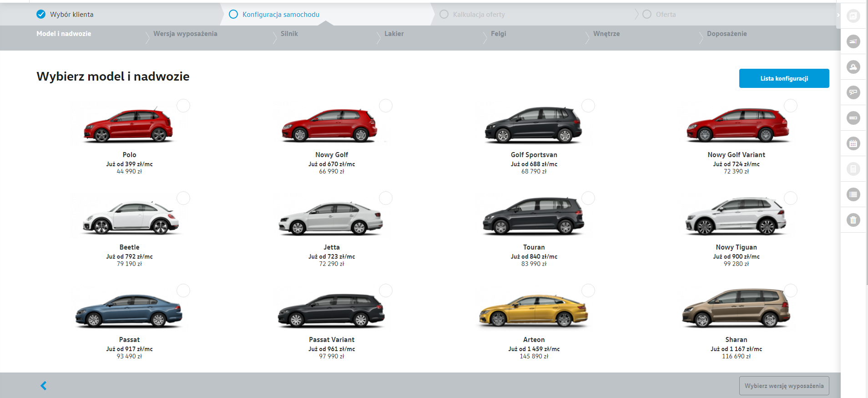868x398 pixels.
Task: Select the Touran radio button
Action: [x=588, y=198]
